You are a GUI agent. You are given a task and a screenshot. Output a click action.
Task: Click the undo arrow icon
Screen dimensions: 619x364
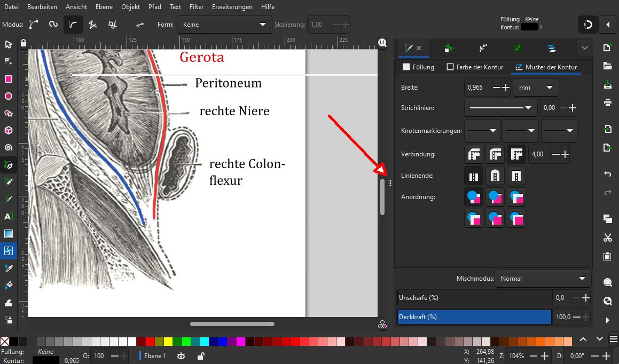tap(607, 175)
